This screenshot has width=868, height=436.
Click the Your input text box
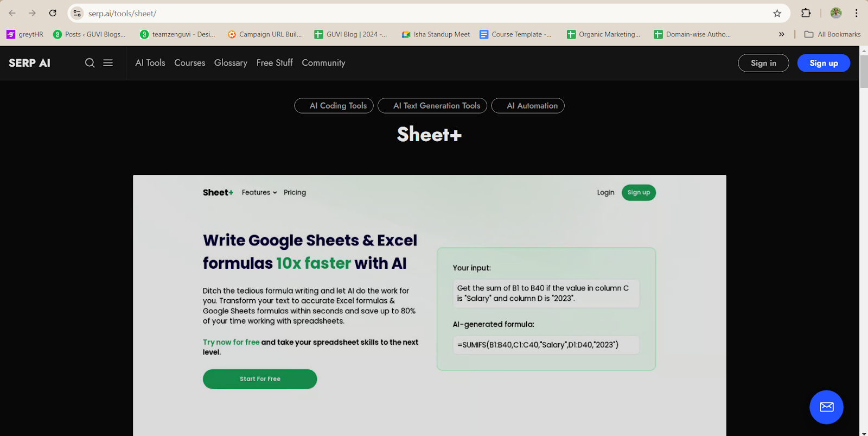[x=546, y=293]
